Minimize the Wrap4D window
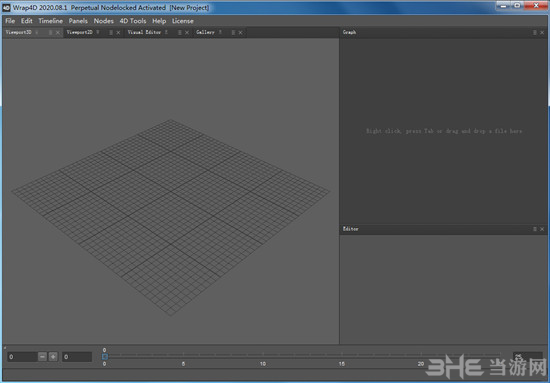The image size is (550, 383). coord(504,6)
